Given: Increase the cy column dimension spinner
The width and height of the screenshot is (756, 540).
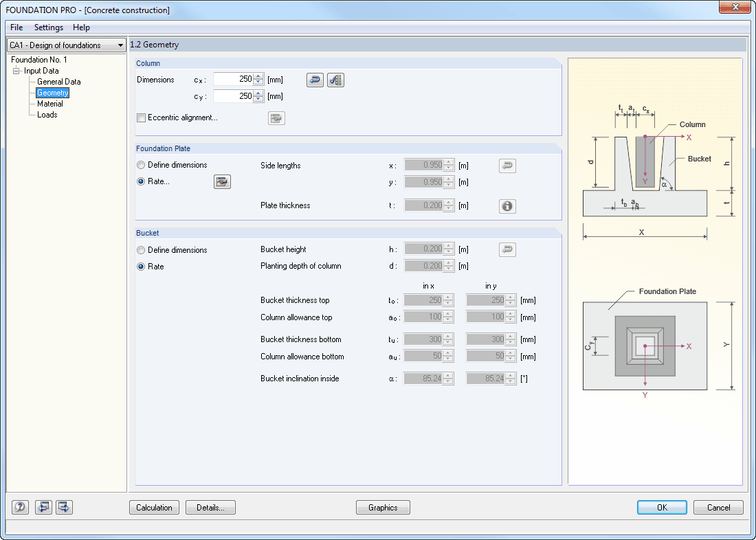Looking at the screenshot, I should tap(258, 93).
